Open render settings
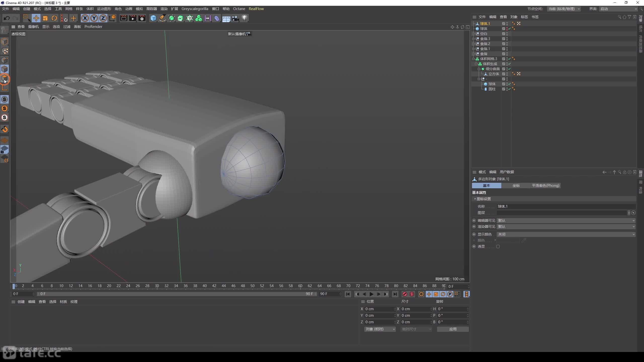Viewport: 644px width, 362px height. (142, 18)
